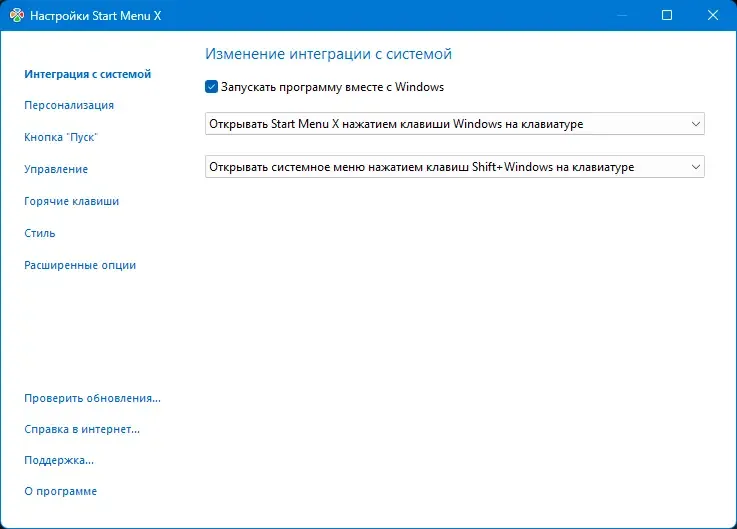
Task: Select the "Интеграция с системой" section
Action: 87,74
